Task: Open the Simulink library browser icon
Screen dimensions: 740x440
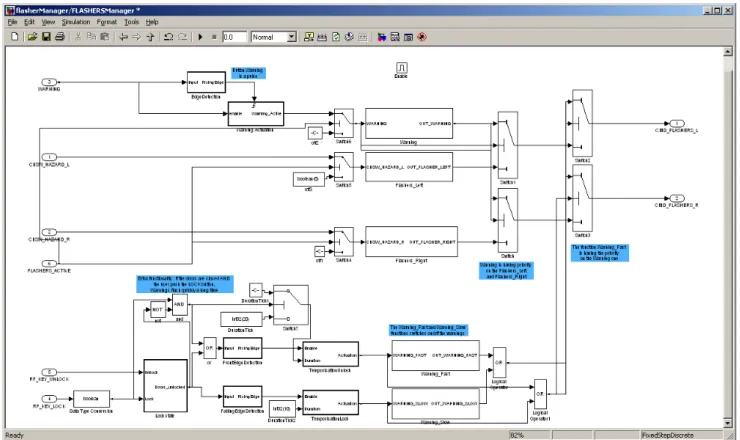Action: [381, 37]
